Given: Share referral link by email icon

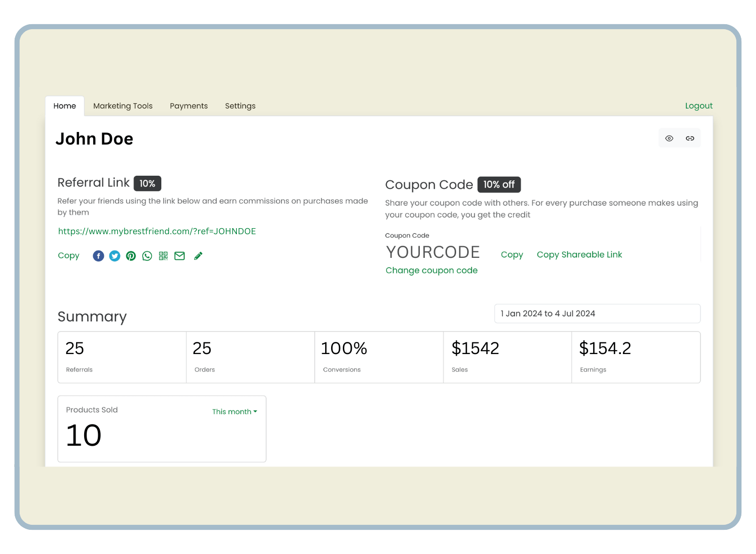Looking at the screenshot, I should tap(179, 256).
